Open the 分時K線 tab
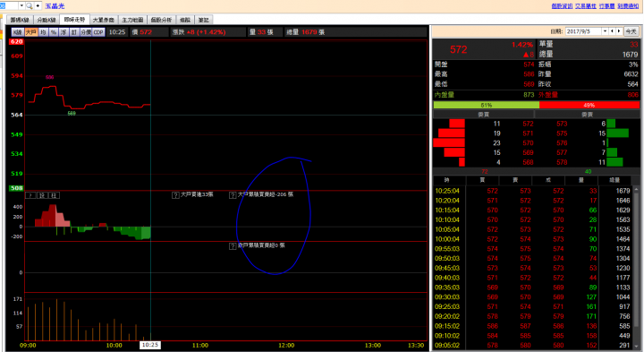 pos(47,20)
